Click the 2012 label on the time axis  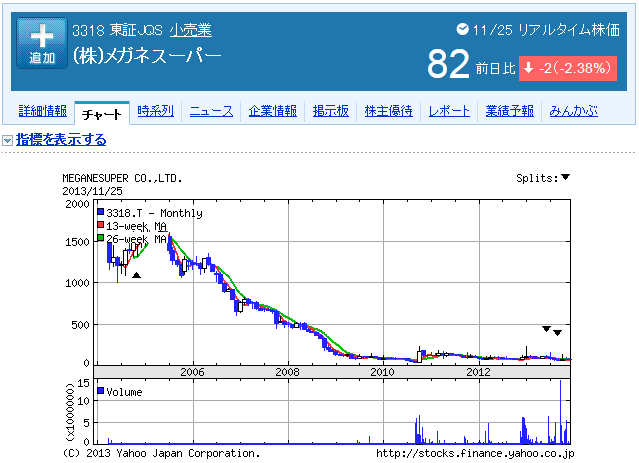[478, 372]
